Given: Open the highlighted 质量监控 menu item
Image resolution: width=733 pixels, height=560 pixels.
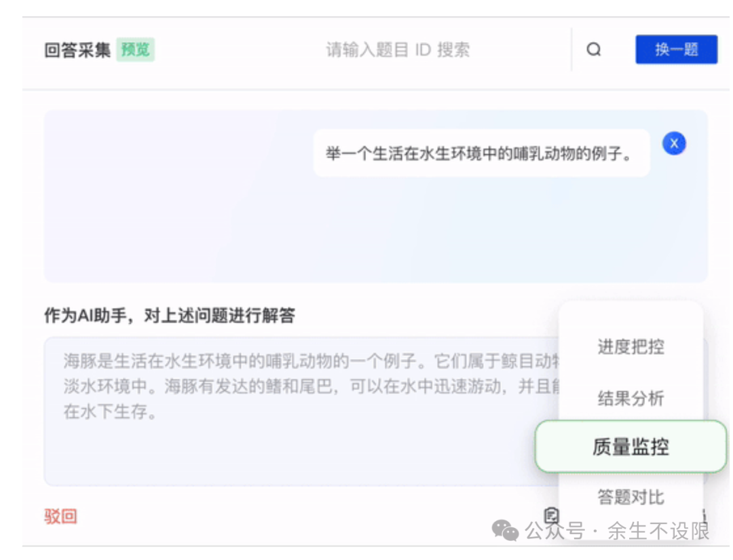Looking at the screenshot, I should (x=631, y=447).
